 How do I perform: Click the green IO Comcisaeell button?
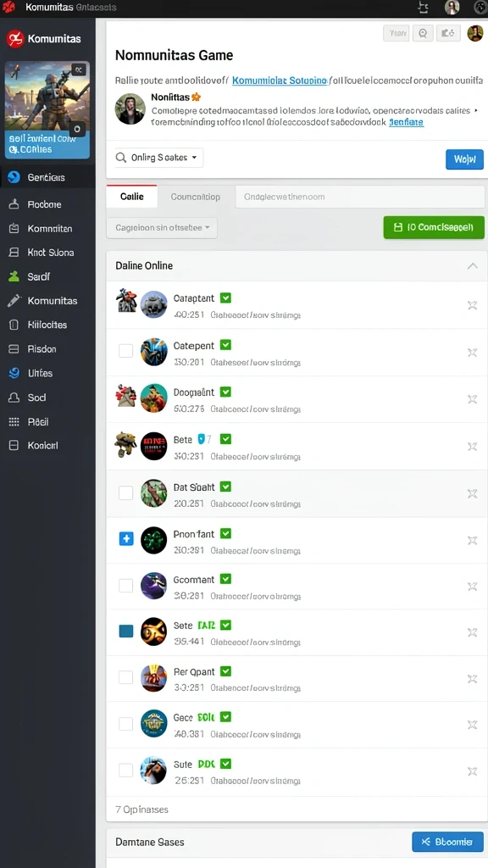434,227
